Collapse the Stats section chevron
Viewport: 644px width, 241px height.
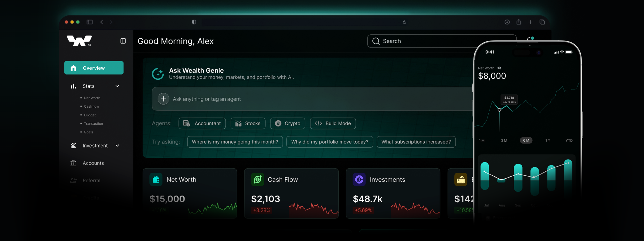(x=117, y=86)
